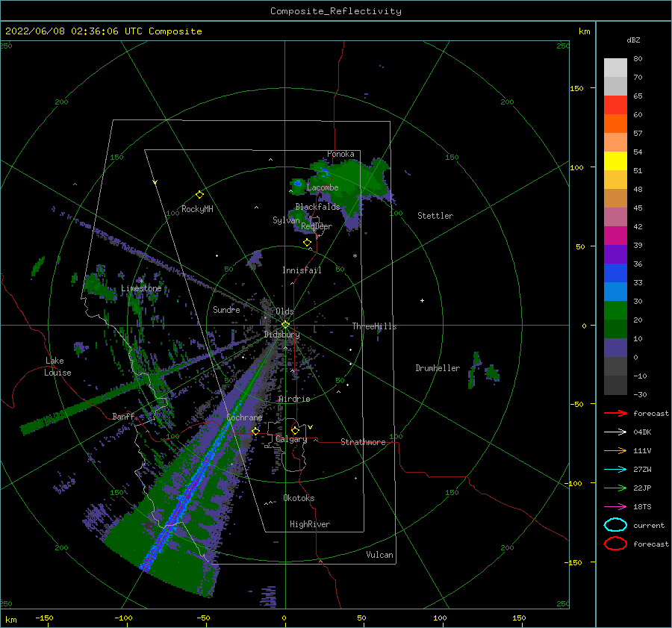672x628 pixels.
Task: Click the yellow station marker near RockyMH
Action: point(199,195)
